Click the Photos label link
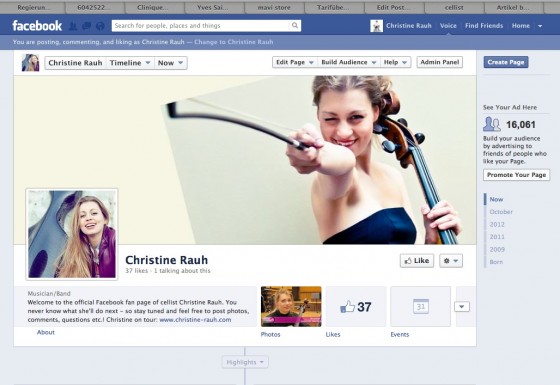 (x=270, y=334)
